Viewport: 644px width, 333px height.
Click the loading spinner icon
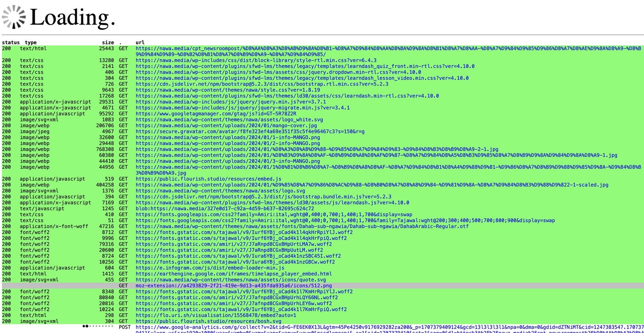(x=14, y=17)
